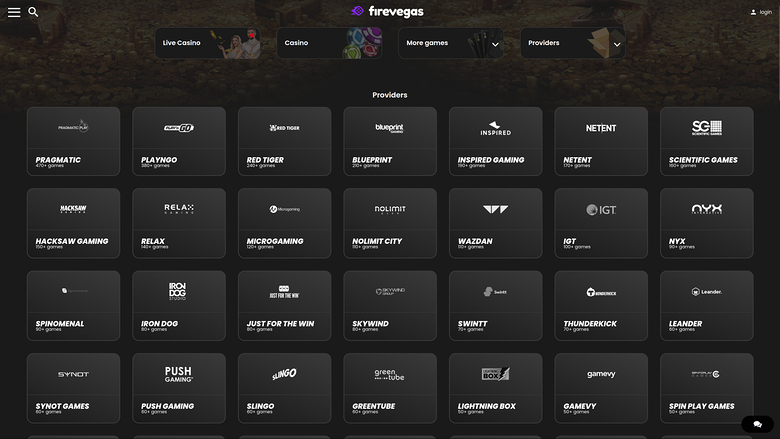
Task: Click the Push Gaming logo
Action: click(178, 374)
